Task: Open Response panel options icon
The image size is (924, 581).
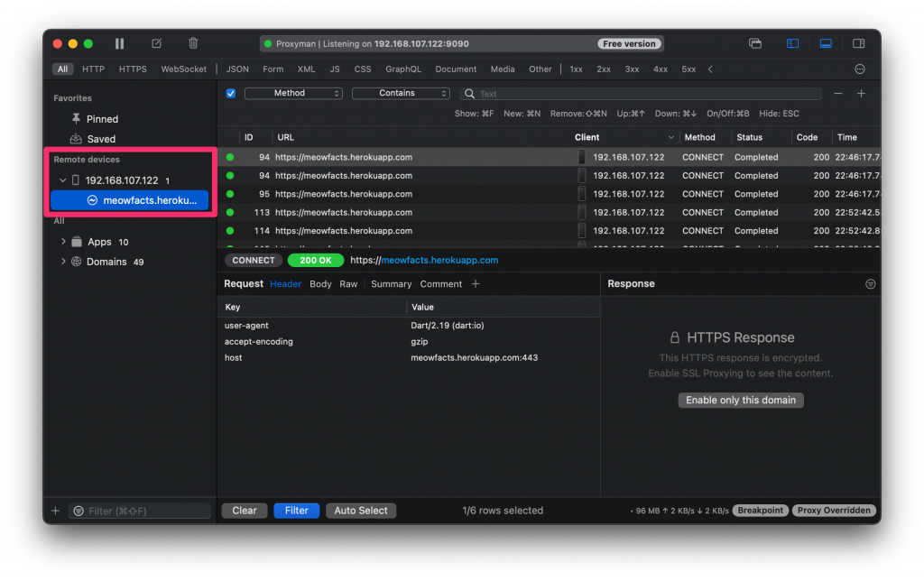Action: (871, 284)
